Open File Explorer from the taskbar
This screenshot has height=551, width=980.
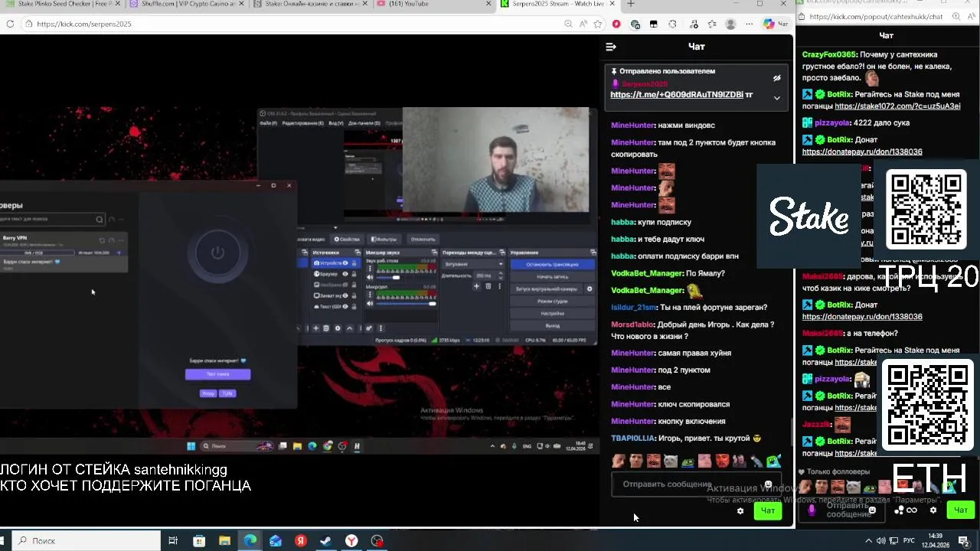[224, 540]
